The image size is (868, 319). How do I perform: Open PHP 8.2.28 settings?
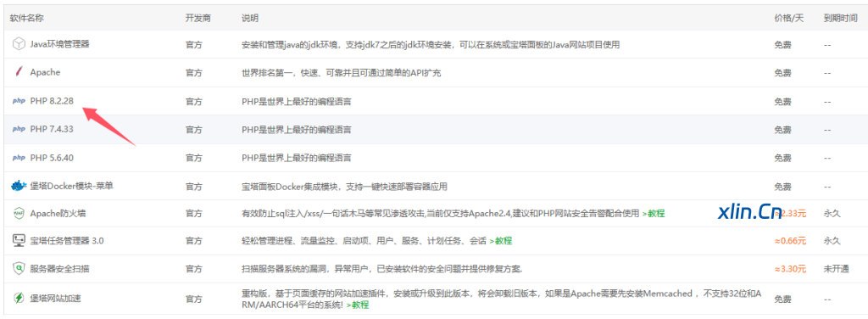(x=52, y=101)
